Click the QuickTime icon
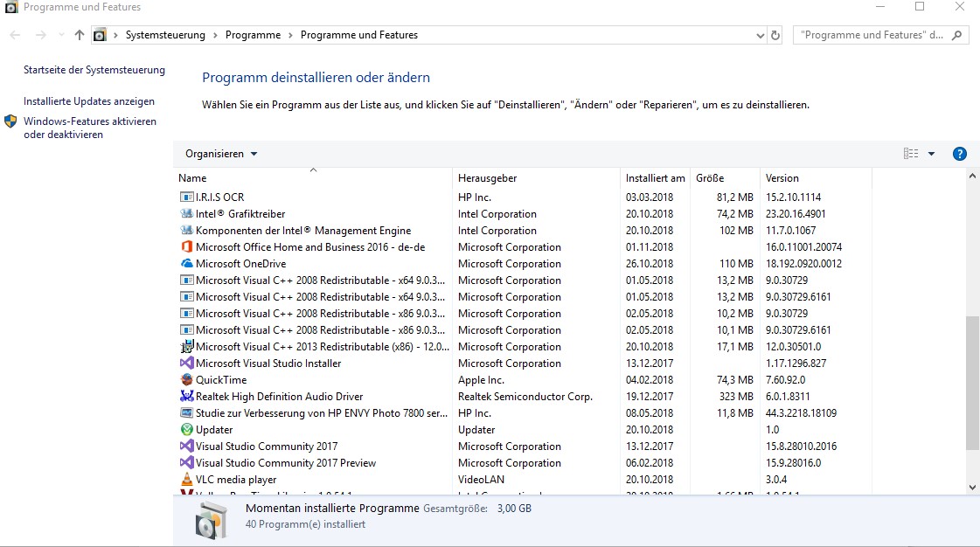Image resolution: width=980 pixels, height=547 pixels. pyautogui.click(x=186, y=379)
